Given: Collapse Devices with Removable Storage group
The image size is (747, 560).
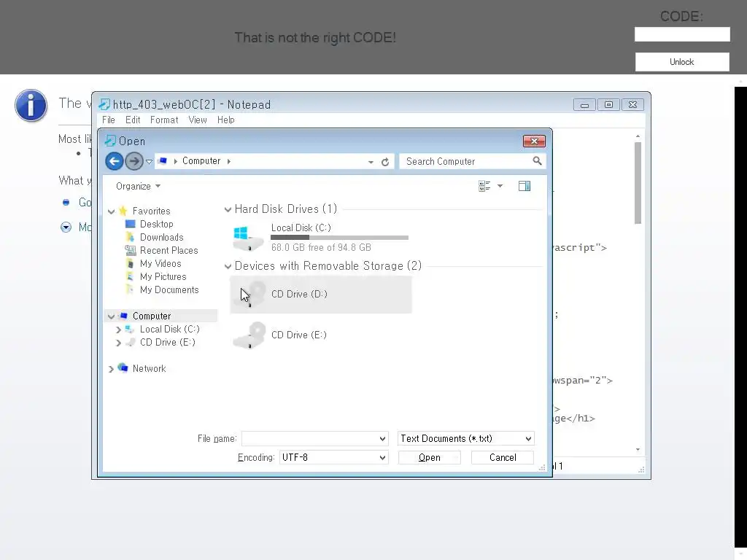Looking at the screenshot, I should coord(228,266).
